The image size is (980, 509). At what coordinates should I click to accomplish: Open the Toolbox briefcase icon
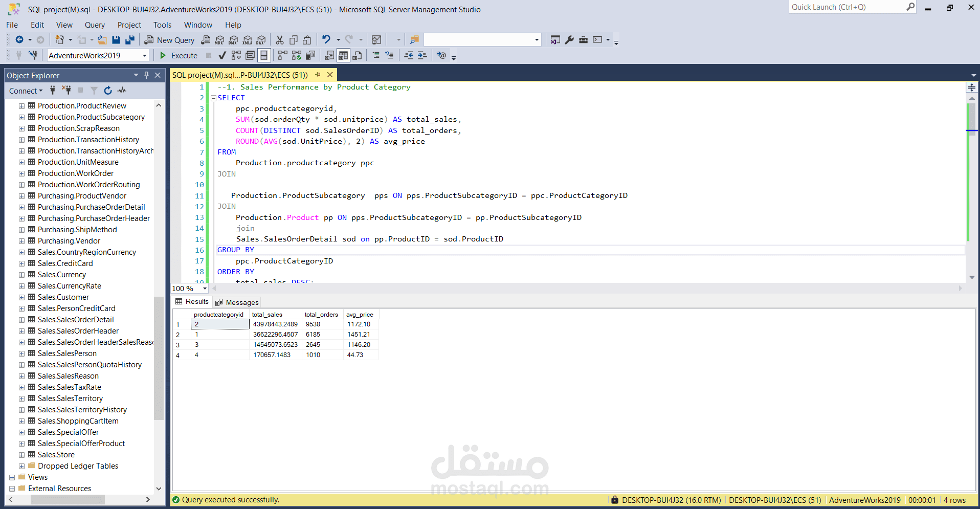click(x=583, y=40)
